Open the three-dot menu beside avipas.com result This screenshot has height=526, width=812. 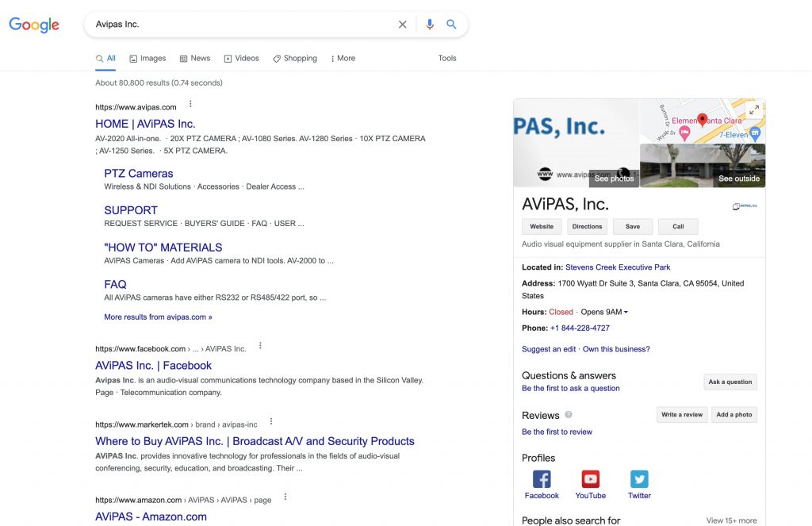(x=190, y=104)
